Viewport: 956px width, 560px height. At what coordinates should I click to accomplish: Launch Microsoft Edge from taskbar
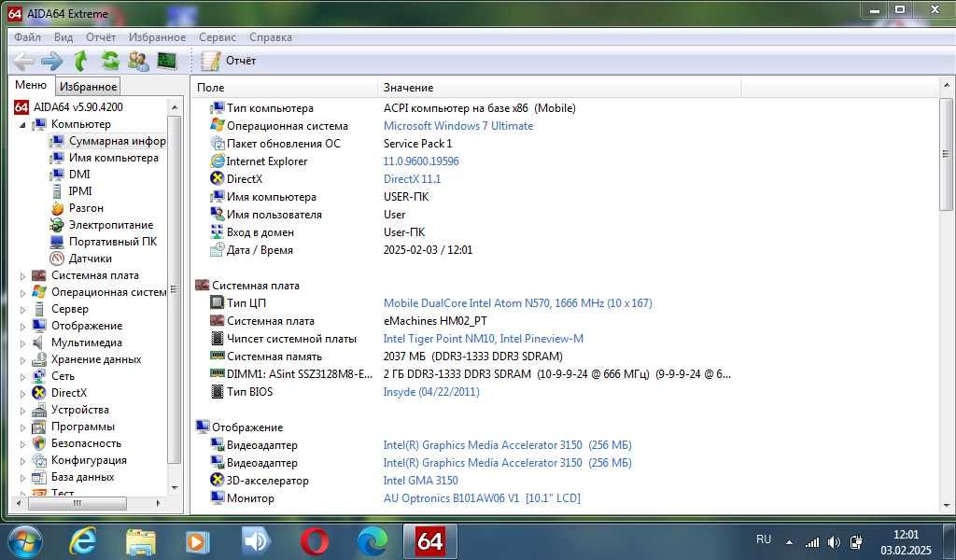pyautogui.click(x=372, y=541)
